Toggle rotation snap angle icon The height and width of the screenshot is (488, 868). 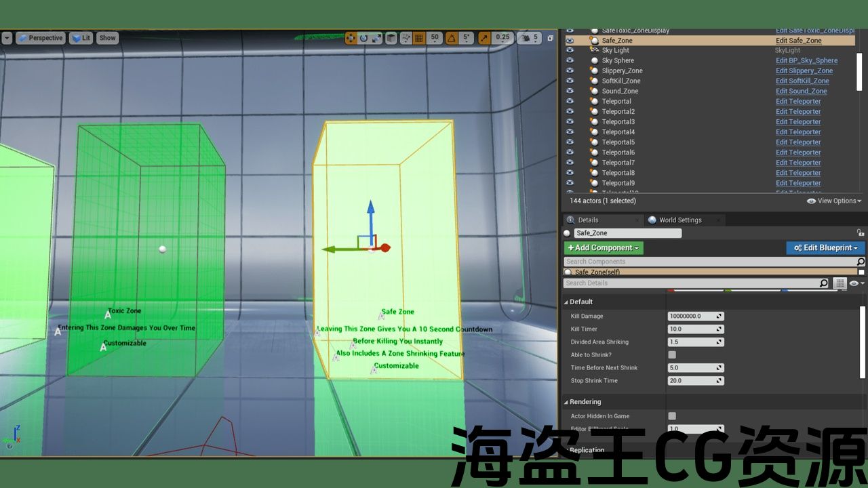click(x=452, y=38)
